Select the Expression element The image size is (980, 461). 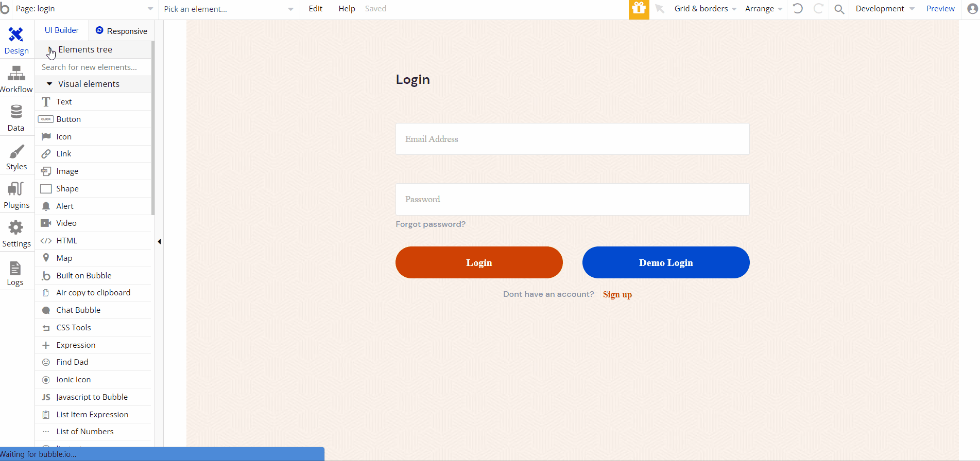pos(93,345)
